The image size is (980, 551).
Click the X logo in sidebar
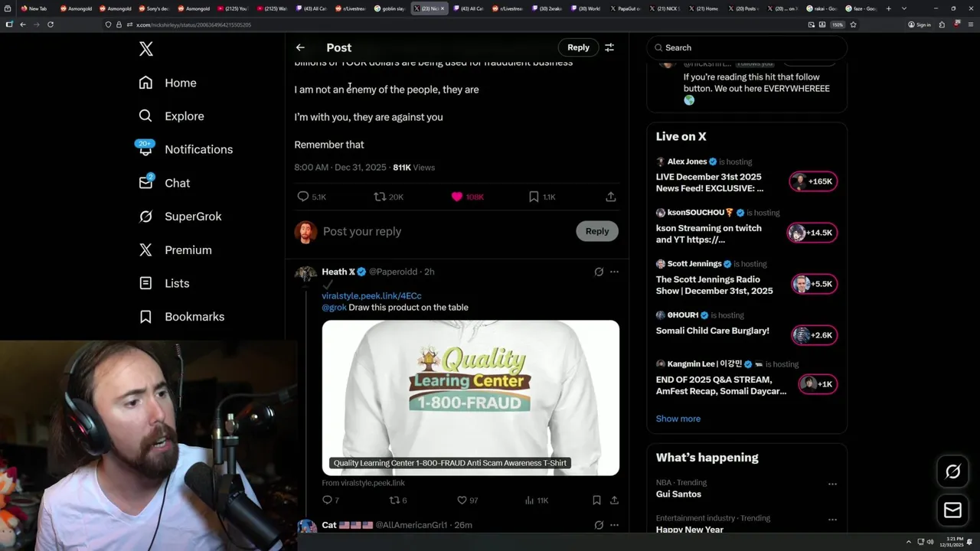click(146, 49)
